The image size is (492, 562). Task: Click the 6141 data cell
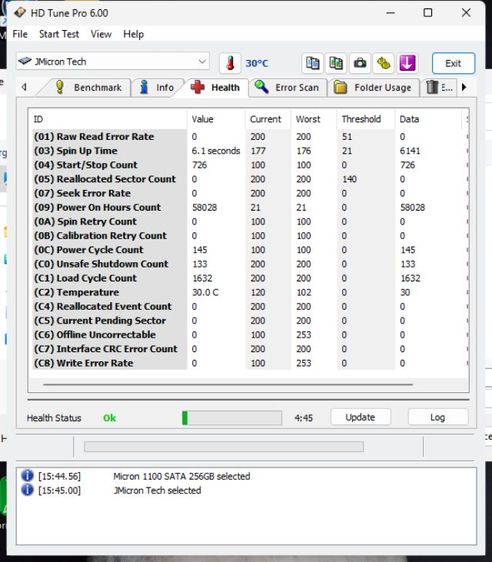(410, 151)
